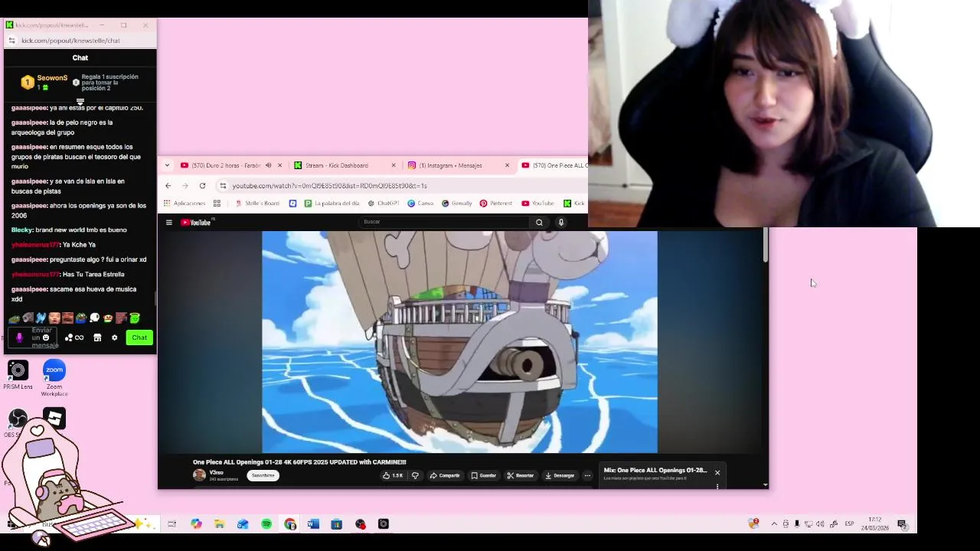Viewport: 980px width, 551px height.
Task: Select the youtube.com address bar URL
Action: 329,186
